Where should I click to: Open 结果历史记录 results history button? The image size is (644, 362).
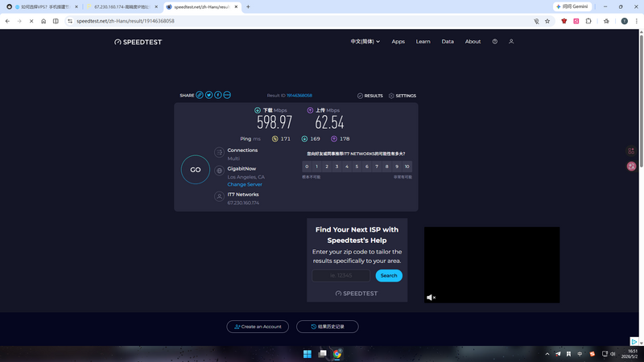328,327
